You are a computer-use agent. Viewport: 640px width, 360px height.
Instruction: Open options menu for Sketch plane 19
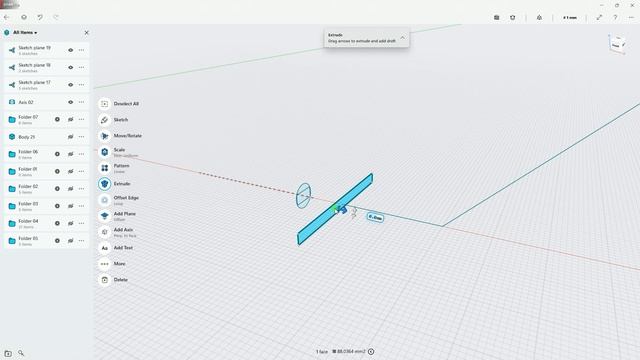[82, 50]
